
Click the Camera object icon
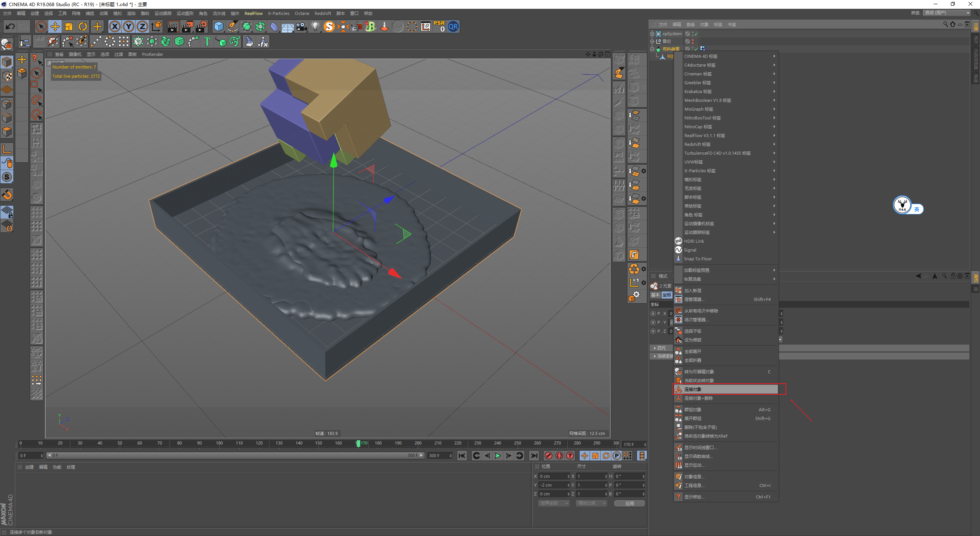[x=302, y=26]
